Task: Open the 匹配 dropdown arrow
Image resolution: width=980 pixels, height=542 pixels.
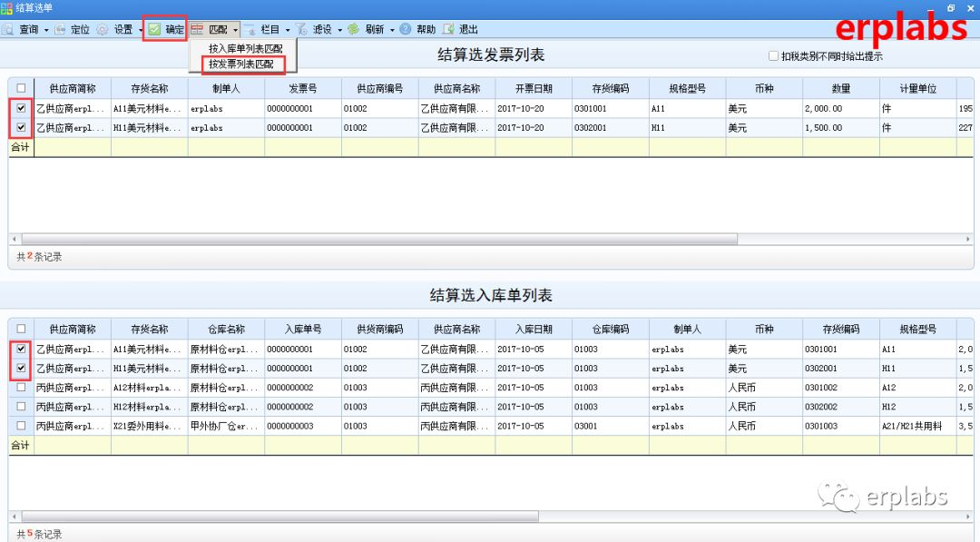Action: pos(236,30)
